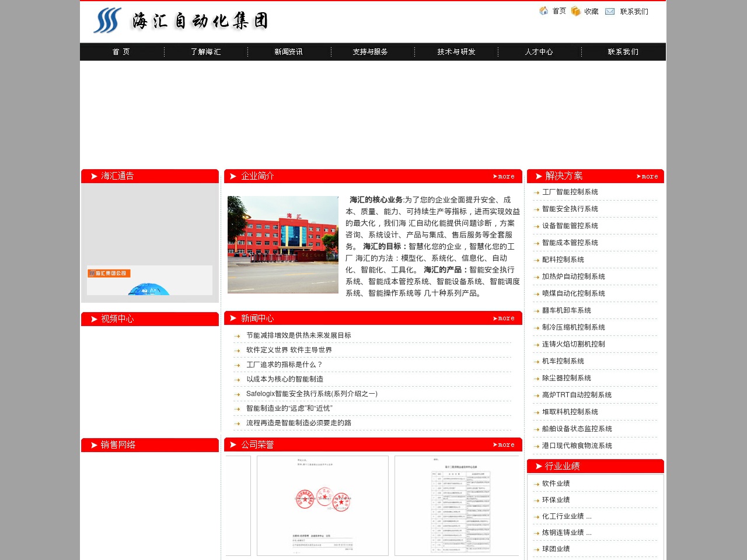Open the 技术与研发 menu item
The image size is (747, 560).
pyautogui.click(x=456, y=52)
